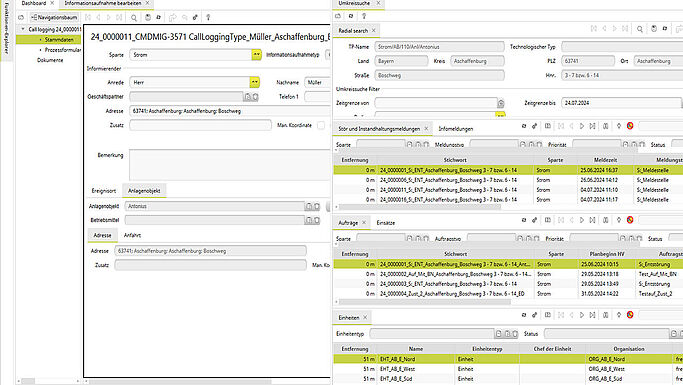
Task: Refresh the Aufträge list
Action: click(524, 220)
